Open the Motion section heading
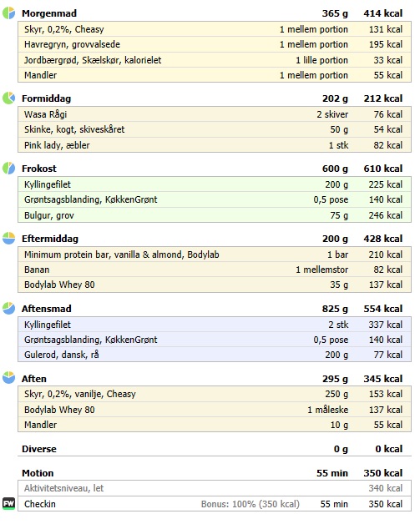The image size is (420, 524). 38,473
